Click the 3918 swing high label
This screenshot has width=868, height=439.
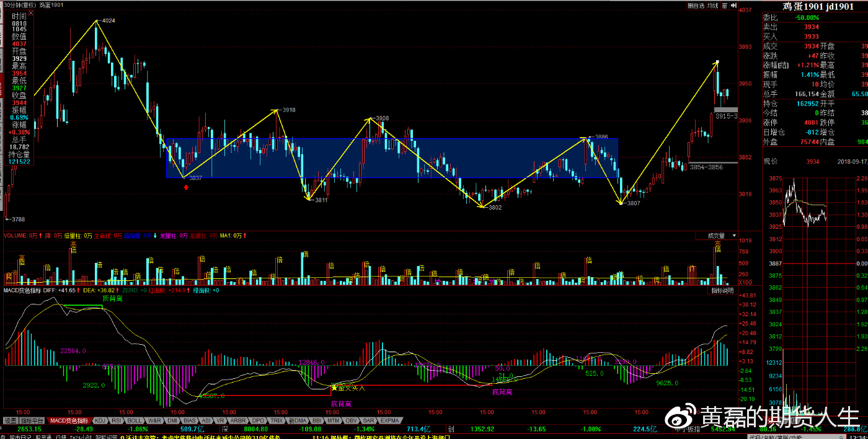(288, 110)
